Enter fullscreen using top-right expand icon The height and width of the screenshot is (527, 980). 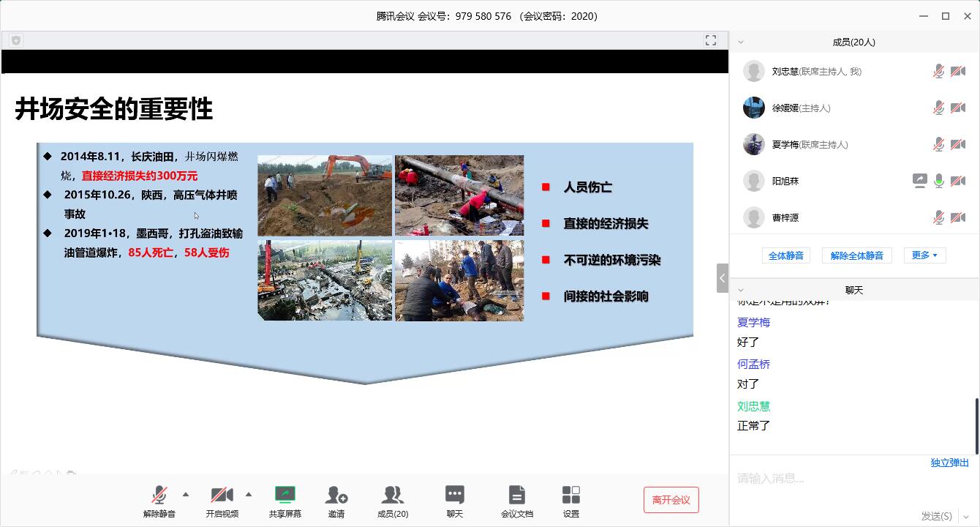point(711,40)
